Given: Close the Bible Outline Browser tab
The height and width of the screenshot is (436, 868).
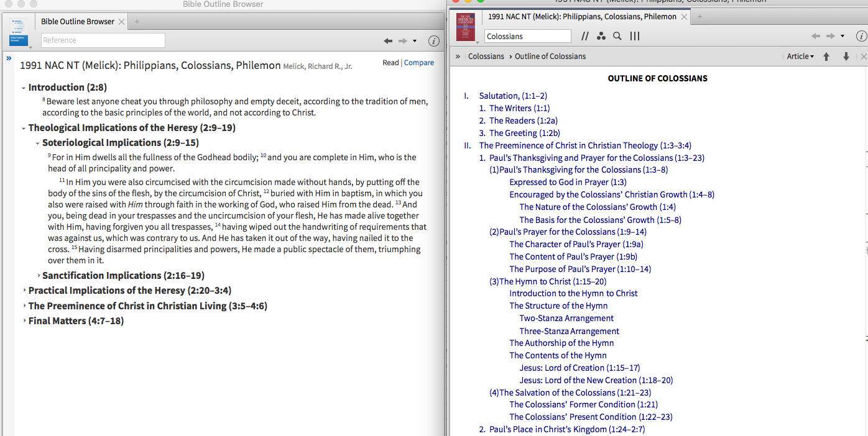Looking at the screenshot, I should [x=122, y=22].
